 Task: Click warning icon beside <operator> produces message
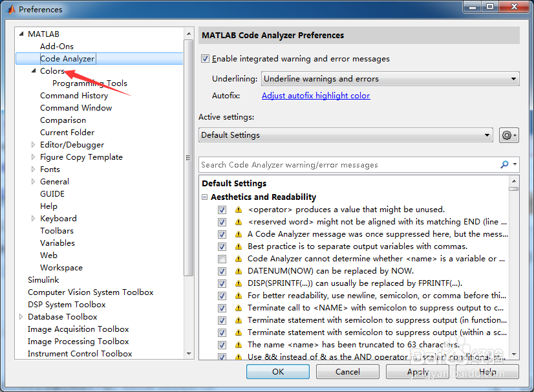click(x=238, y=210)
